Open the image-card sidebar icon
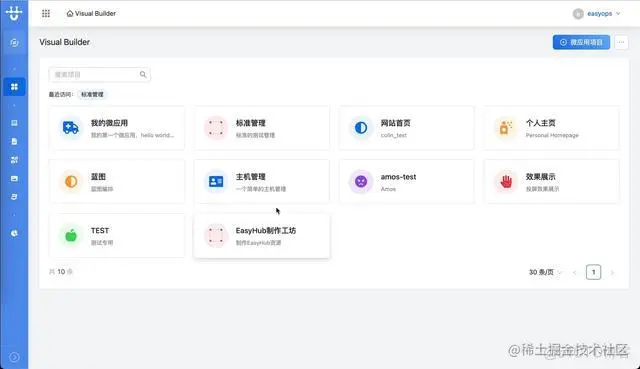This screenshot has height=369, width=640. coord(14,178)
